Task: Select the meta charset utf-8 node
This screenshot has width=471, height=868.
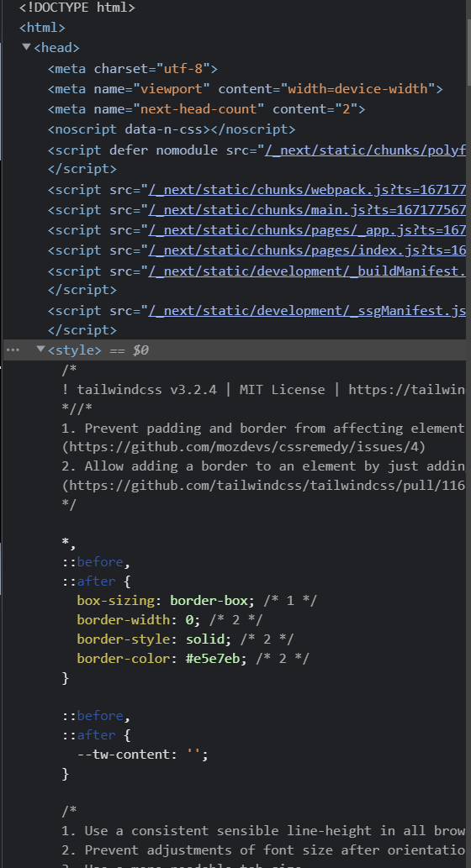Action: [132, 69]
